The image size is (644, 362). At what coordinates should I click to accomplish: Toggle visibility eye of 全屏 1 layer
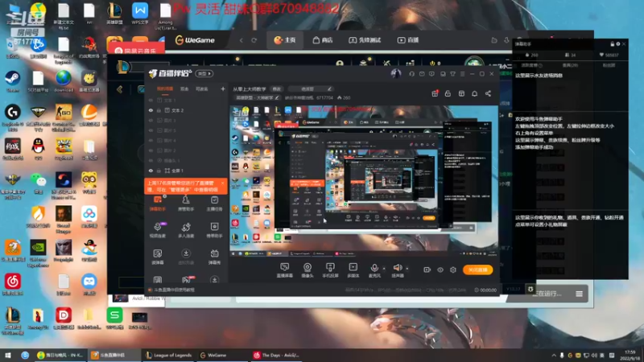[151, 171]
